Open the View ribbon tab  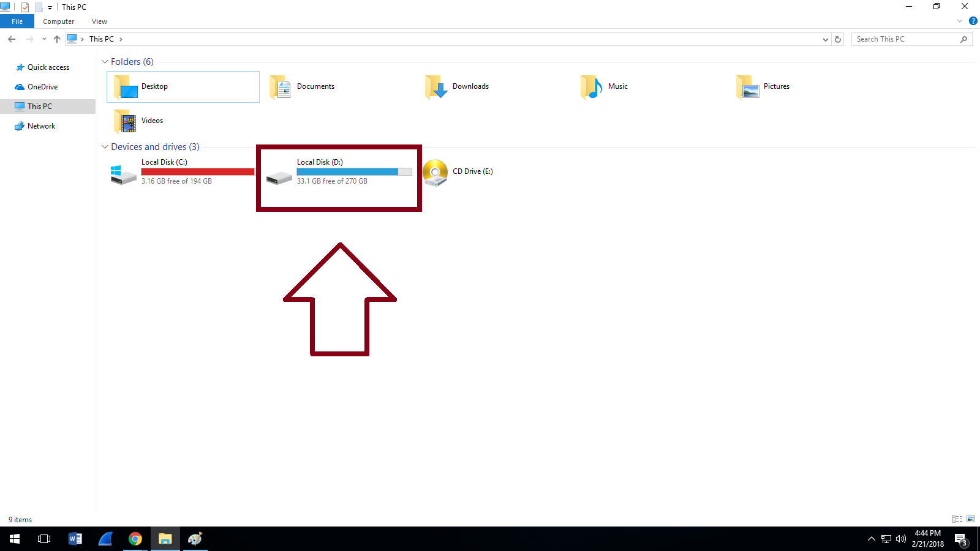coord(99,21)
